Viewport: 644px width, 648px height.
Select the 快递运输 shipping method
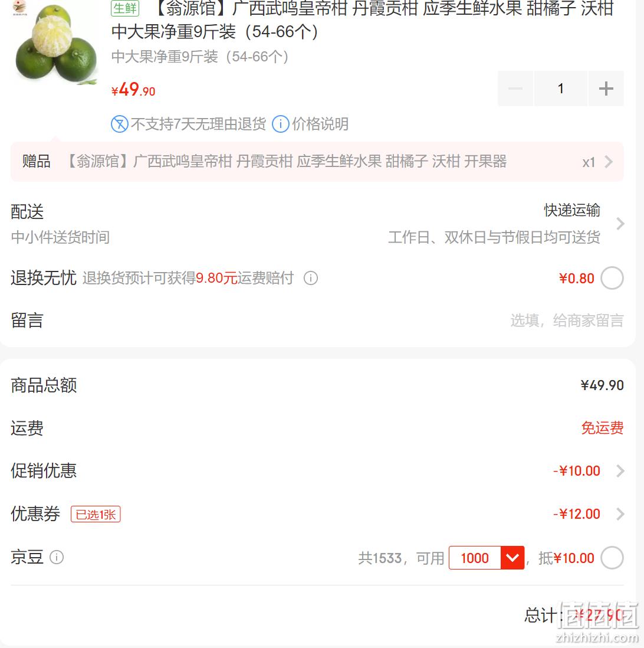571,210
